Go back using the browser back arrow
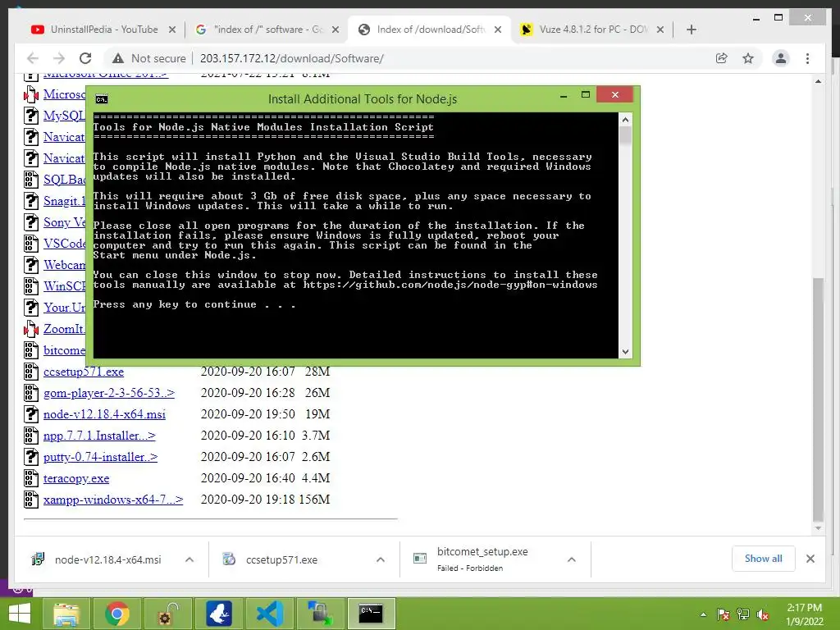840x630 pixels. pyautogui.click(x=33, y=58)
